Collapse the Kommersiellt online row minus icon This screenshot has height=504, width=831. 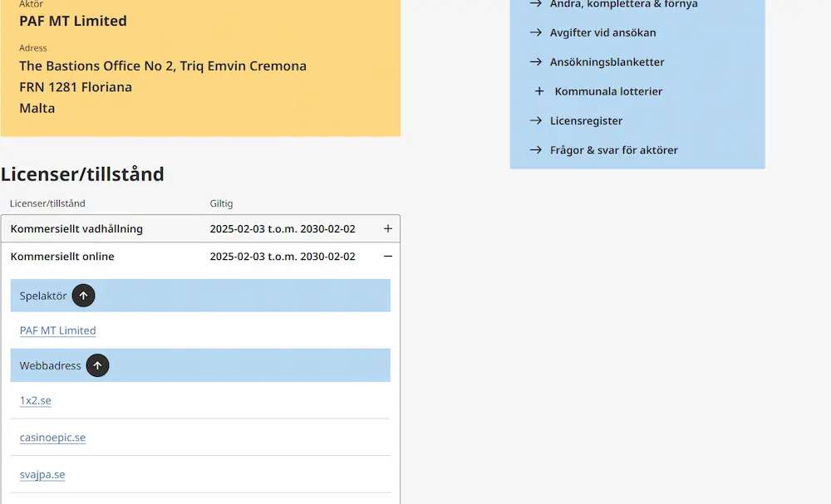tap(388, 257)
